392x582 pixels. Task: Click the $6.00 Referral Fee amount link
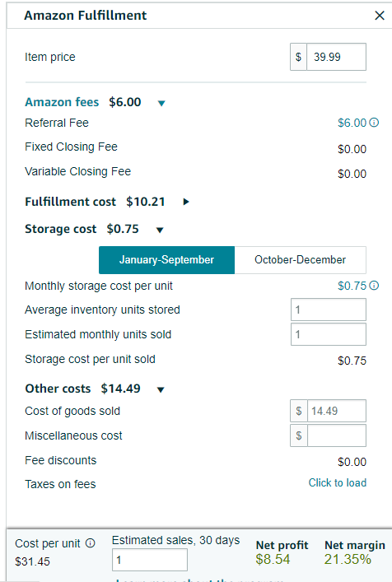[x=352, y=123]
